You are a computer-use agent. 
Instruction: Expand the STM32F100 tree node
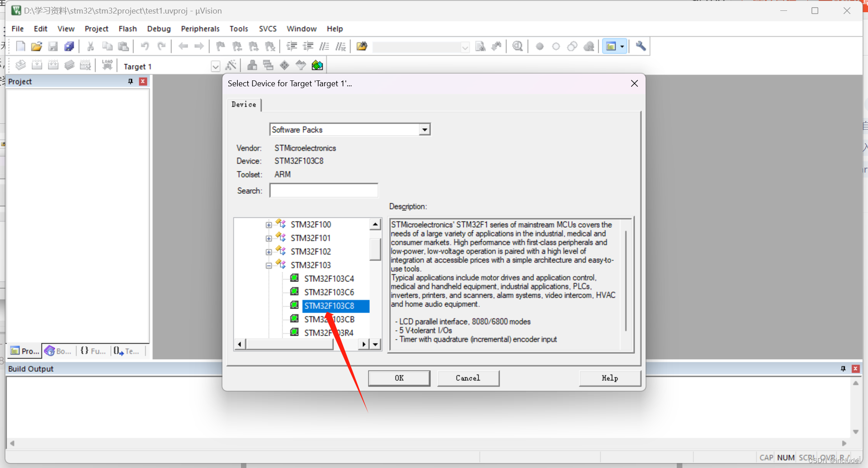pyautogui.click(x=269, y=225)
